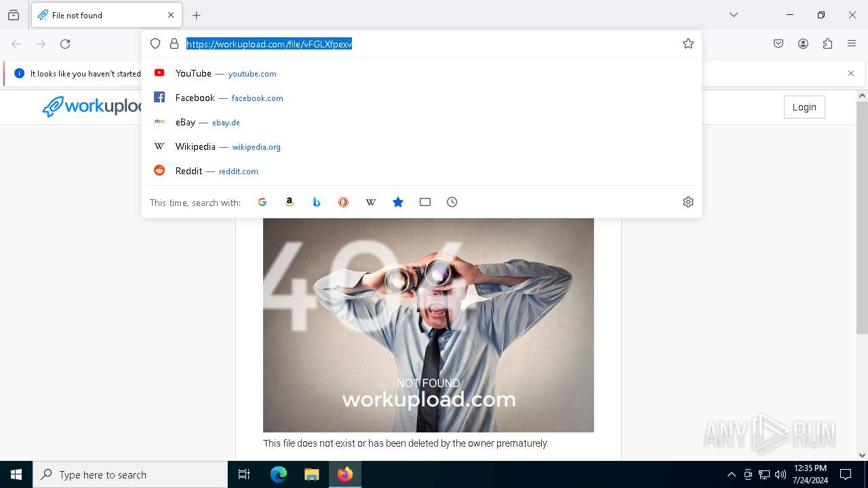Open the Firefox account icon
This screenshot has width=868, height=488.
pos(803,44)
